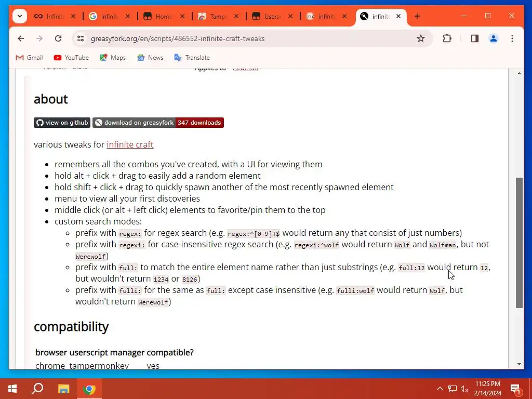Image resolution: width=532 pixels, height=399 pixels.
Task: Open the Windows Start menu
Action: [x=12, y=389]
